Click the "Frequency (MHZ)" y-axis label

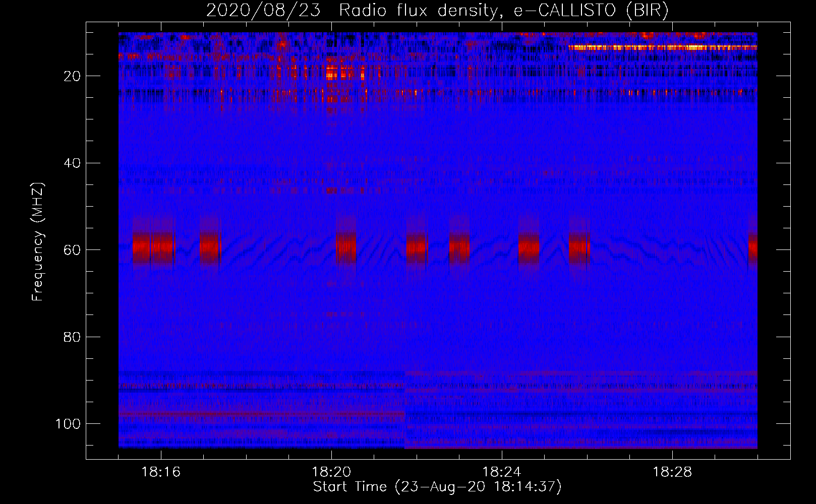pyautogui.click(x=38, y=242)
